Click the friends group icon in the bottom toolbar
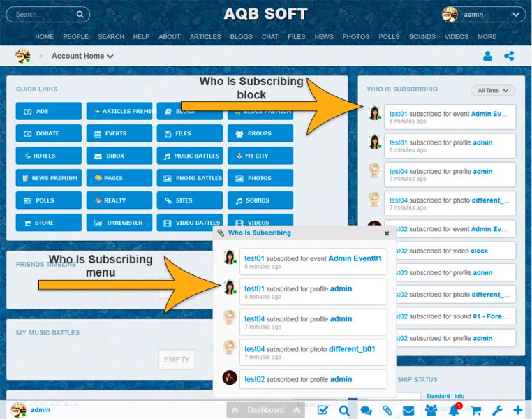 (431, 411)
